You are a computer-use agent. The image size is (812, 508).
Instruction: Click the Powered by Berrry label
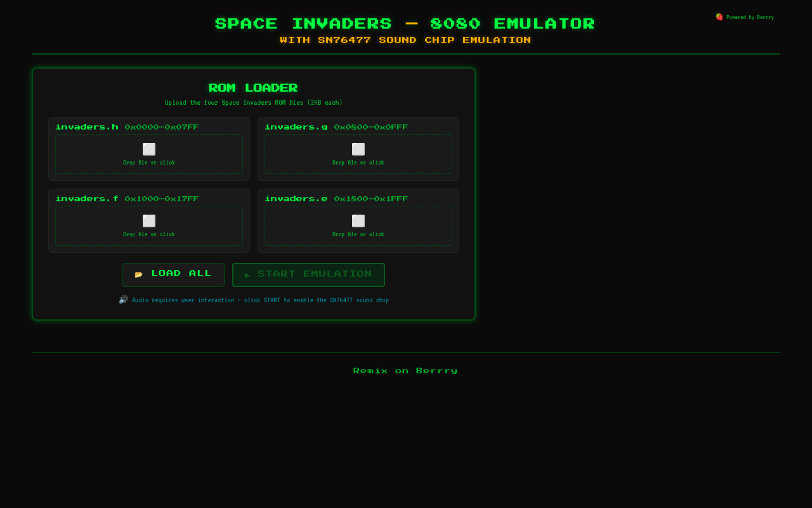749,17
